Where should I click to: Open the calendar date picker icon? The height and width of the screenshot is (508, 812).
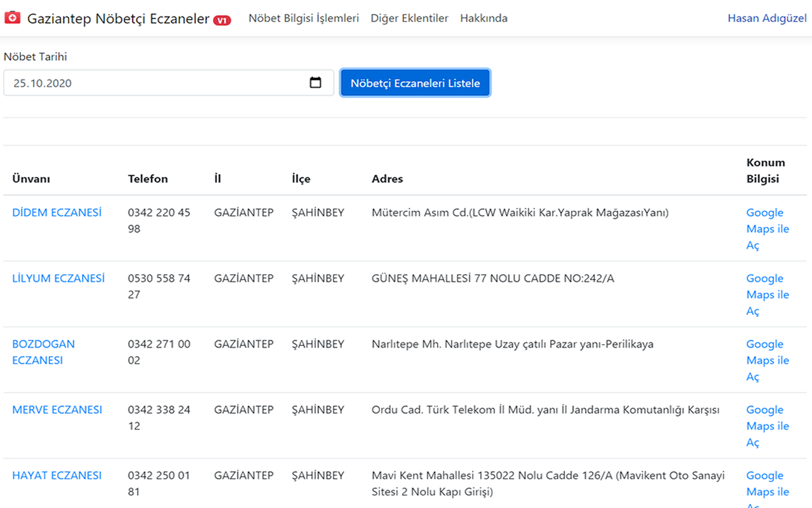point(315,83)
